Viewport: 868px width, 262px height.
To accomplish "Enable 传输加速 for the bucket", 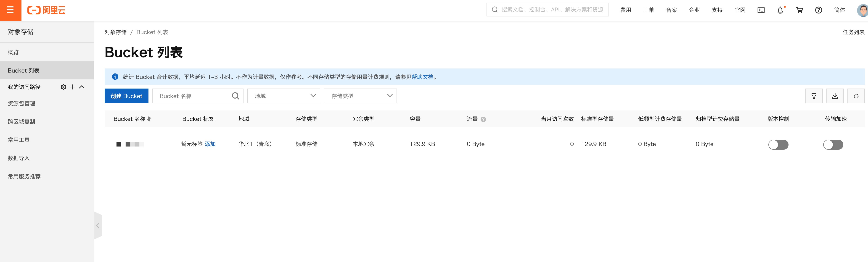I will pos(833,144).
